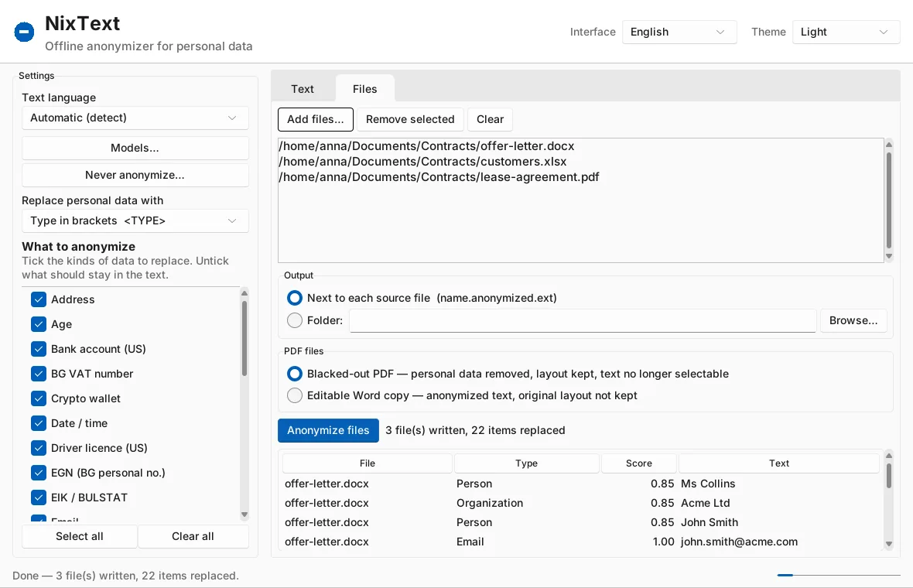Open the Theme dropdown
The width and height of the screenshot is (913, 588).
click(x=846, y=32)
